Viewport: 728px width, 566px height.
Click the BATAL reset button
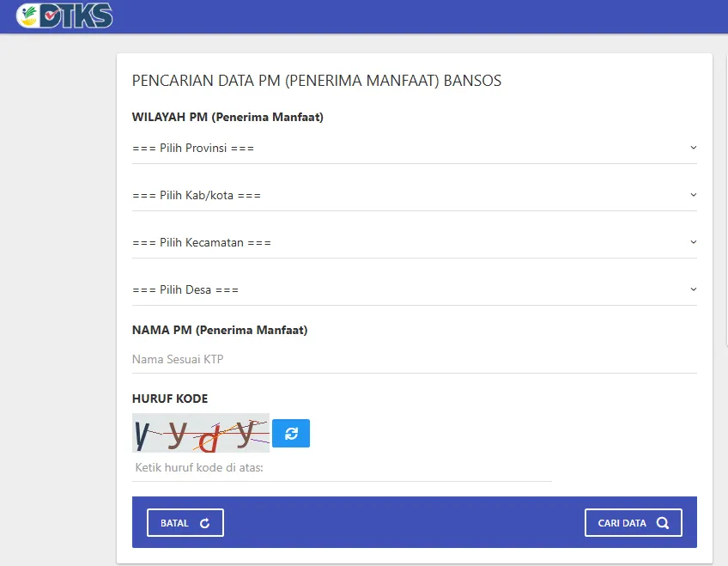click(185, 523)
